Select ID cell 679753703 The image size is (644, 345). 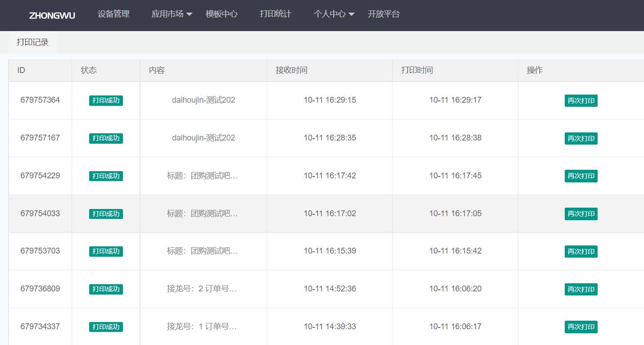(x=40, y=251)
